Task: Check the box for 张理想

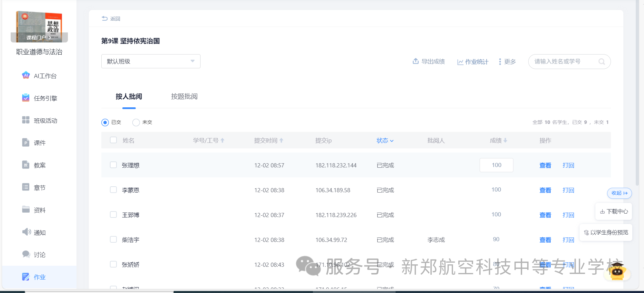Action: click(113, 165)
